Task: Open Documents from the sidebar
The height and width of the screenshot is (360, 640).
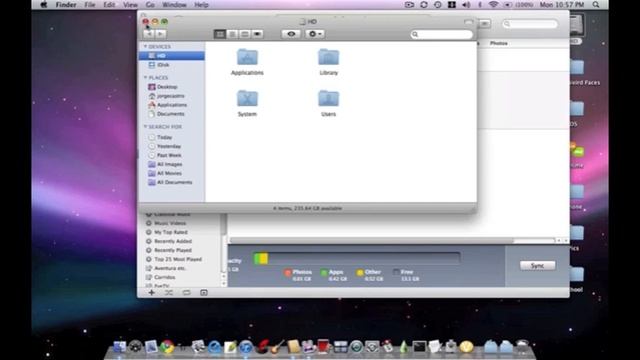Action: pyautogui.click(x=171, y=114)
